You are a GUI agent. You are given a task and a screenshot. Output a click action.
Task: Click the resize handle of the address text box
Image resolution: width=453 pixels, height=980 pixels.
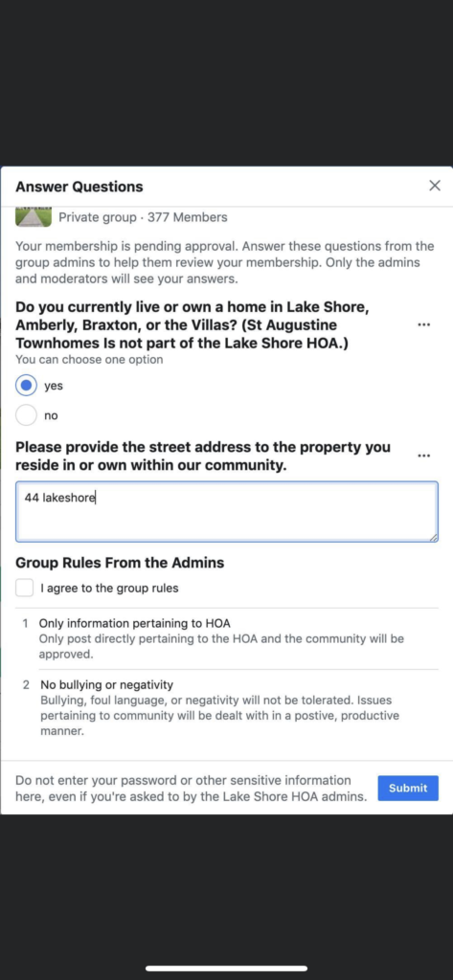pyautogui.click(x=434, y=537)
